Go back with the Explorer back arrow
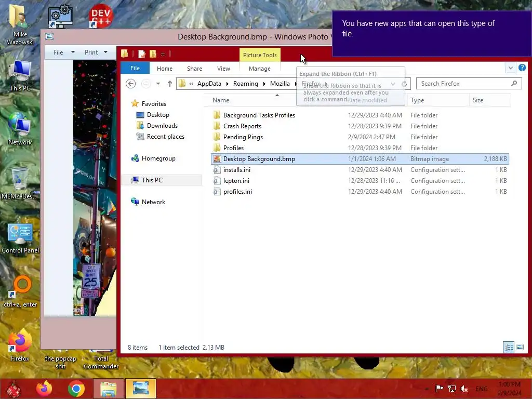The width and height of the screenshot is (532, 399). click(130, 84)
